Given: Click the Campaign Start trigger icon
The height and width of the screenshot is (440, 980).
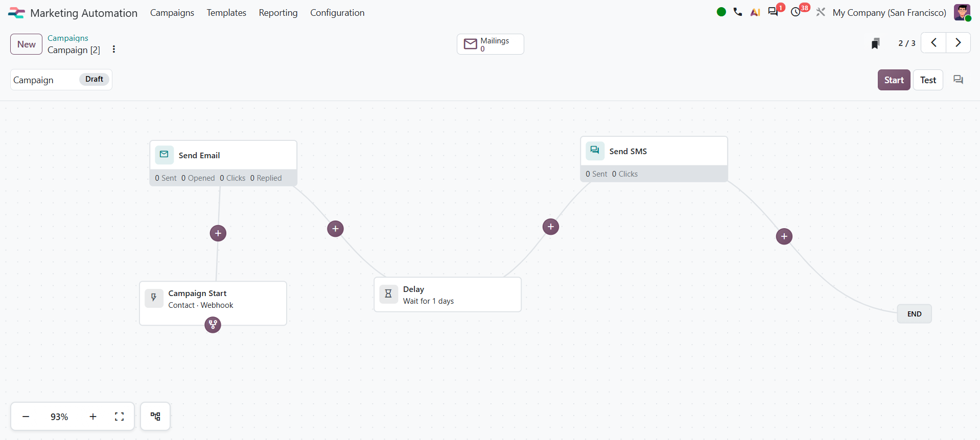Looking at the screenshot, I should click(x=154, y=298).
